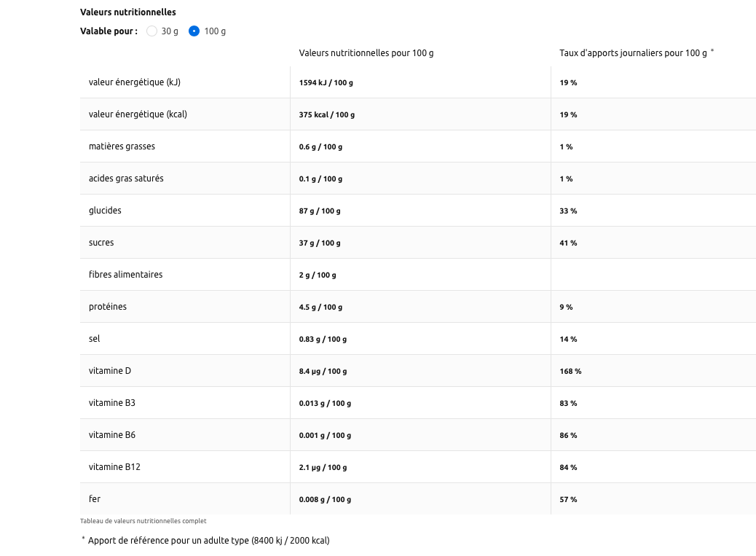Click the 375 kcal / 100 g value
The image size is (756, 556).
tap(326, 115)
